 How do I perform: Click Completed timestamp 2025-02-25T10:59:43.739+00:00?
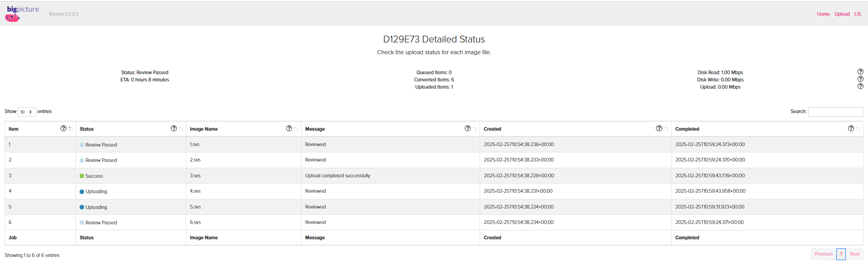pyautogui.click(x=710, y=176)
